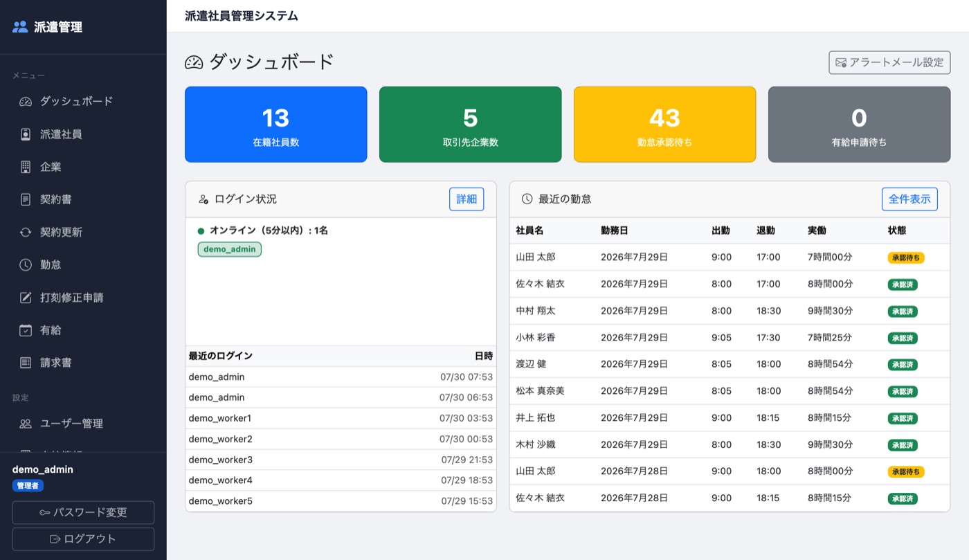
Task: Go to 派遣社員 page
Action: coord(83,134)
